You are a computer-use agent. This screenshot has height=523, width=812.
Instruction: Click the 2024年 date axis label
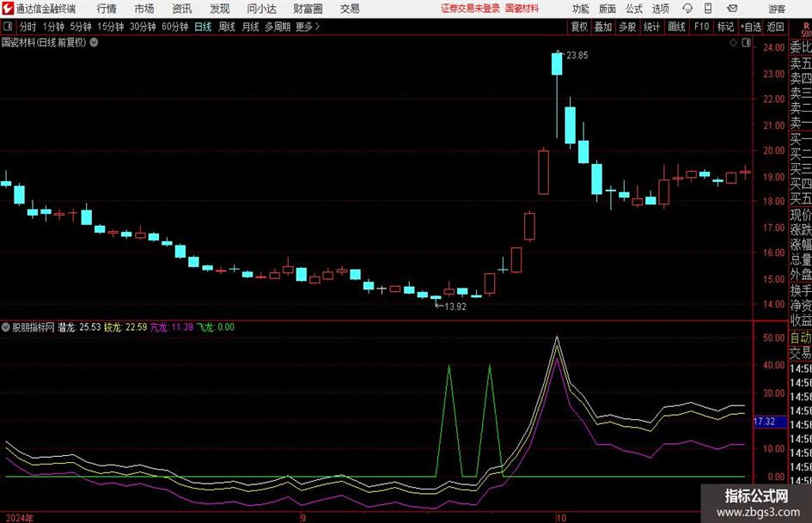click(x=19, y=518)
